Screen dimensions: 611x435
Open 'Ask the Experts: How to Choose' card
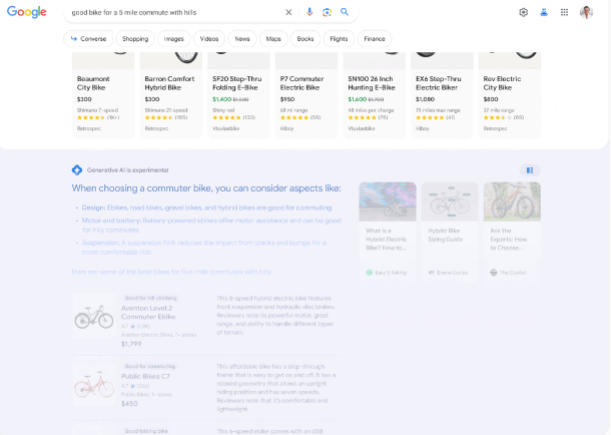(x=512, y=230)
